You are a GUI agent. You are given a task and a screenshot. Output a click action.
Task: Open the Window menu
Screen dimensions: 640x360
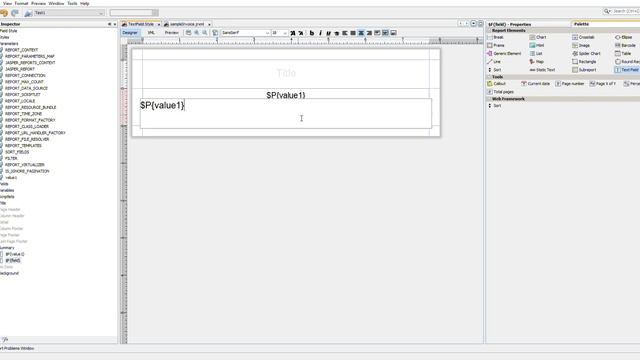(x=56, y=3)
